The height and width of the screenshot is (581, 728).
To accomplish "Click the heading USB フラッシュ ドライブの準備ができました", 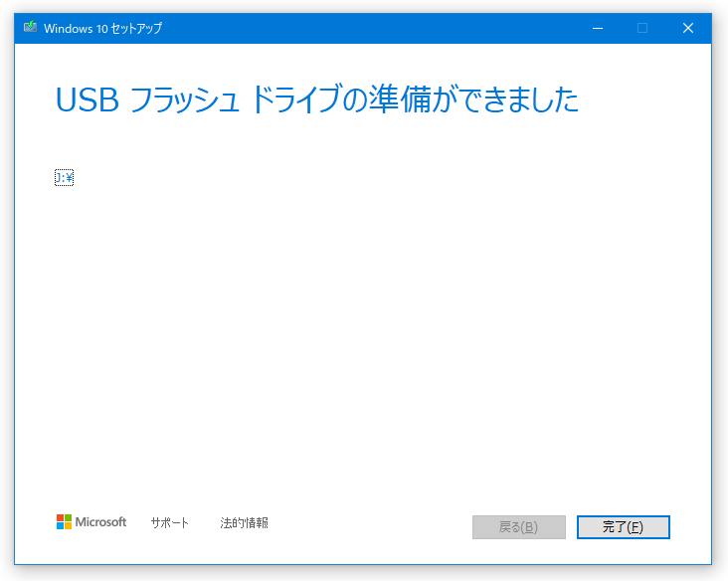I will pos(316,99).
